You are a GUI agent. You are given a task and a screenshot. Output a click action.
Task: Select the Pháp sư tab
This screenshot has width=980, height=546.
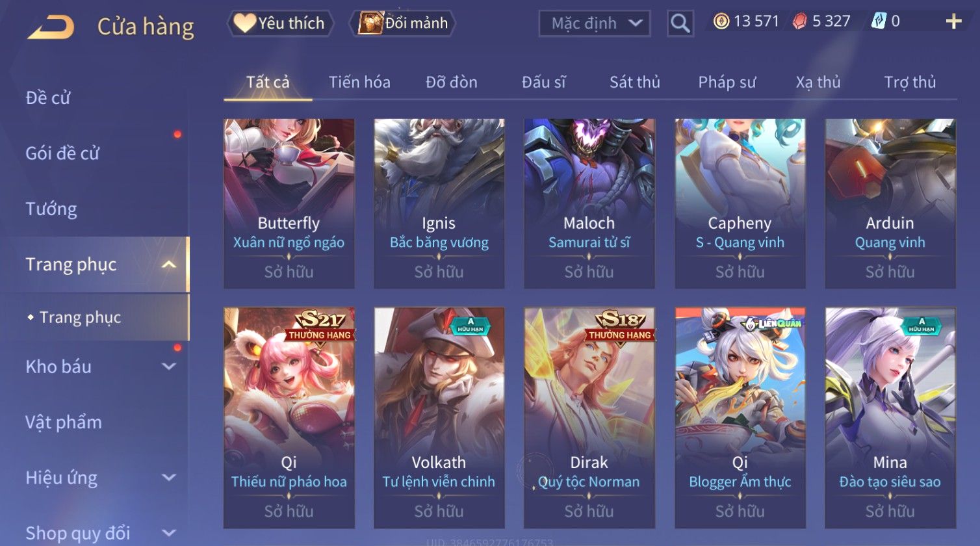click(727, 83)
